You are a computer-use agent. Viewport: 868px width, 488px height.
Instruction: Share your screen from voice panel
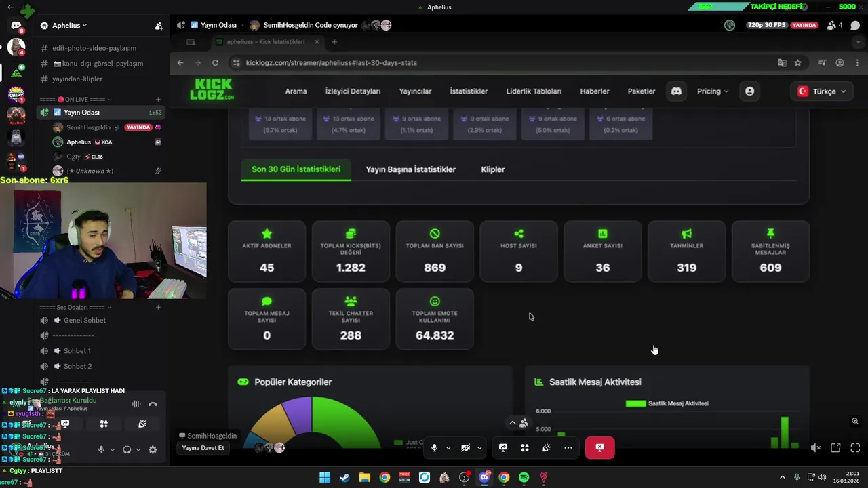click(65, 424)
